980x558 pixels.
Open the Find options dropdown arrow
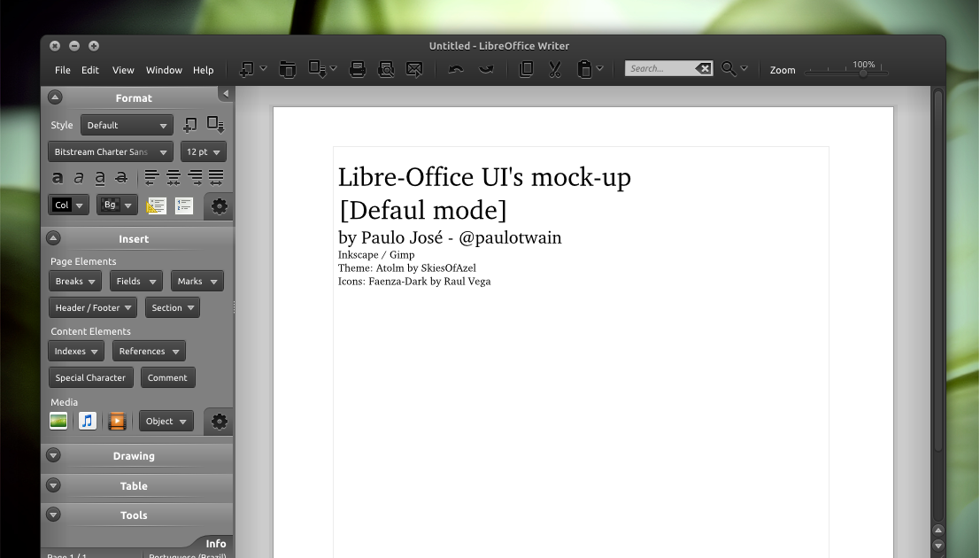coord(744,68)
